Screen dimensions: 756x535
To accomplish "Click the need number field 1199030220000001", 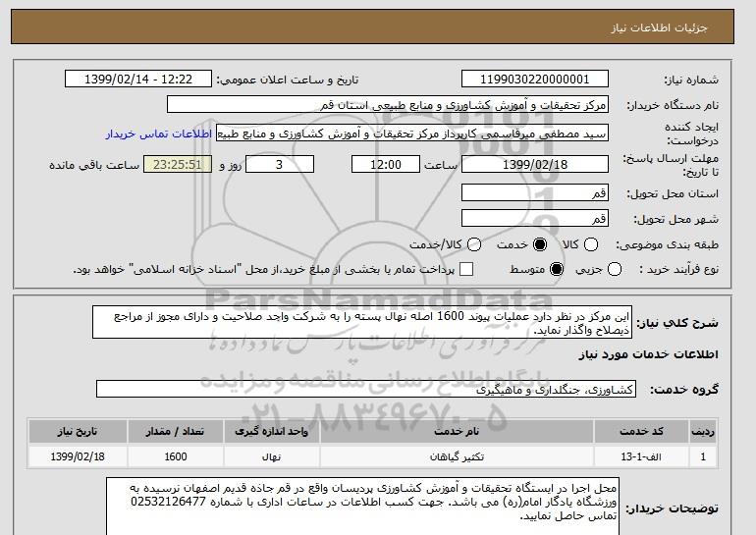I will pos(535,80).
